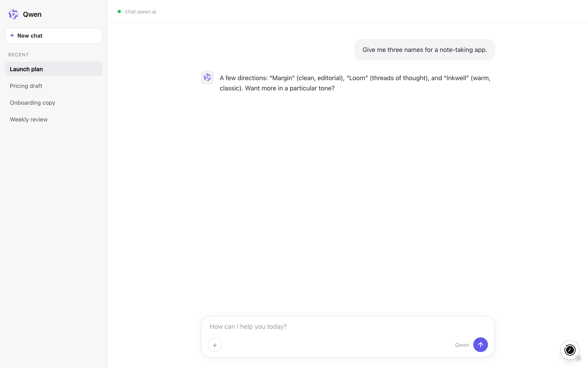Click the Qwen model label in composer
The height and width of the screenshot is (368, 588).
[x=462, y=345]
